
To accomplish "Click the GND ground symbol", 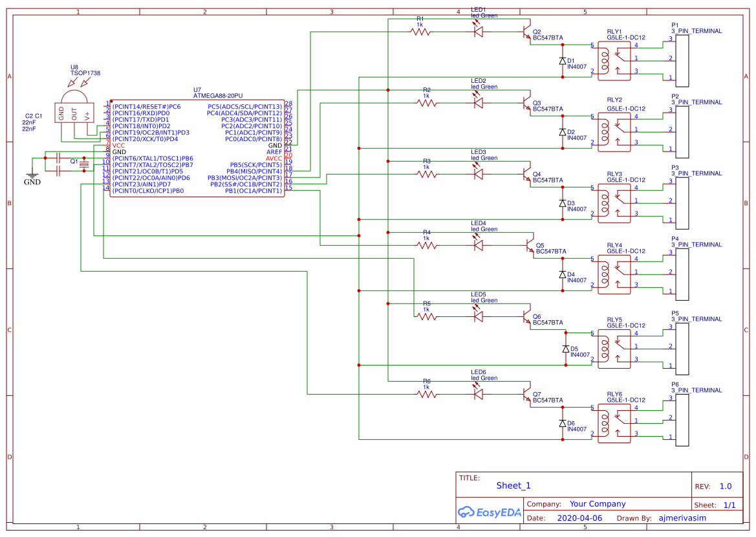I will [x=32, y=177].
